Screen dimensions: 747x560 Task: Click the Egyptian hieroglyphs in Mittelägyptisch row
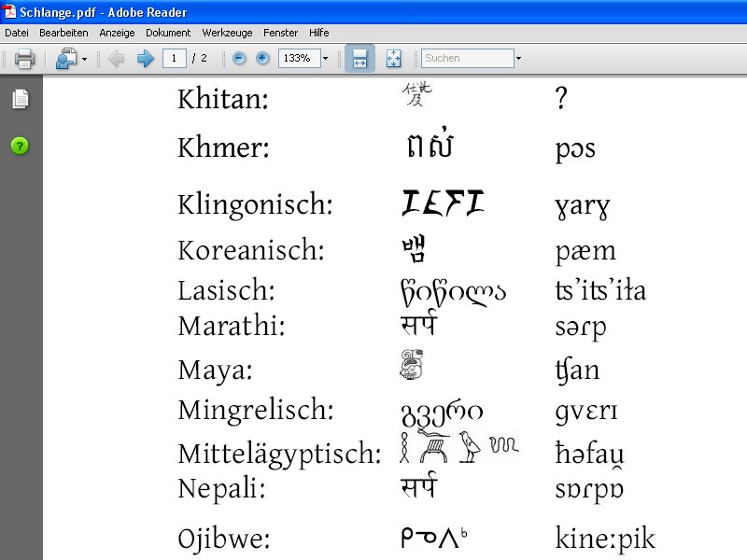[458, 447]
